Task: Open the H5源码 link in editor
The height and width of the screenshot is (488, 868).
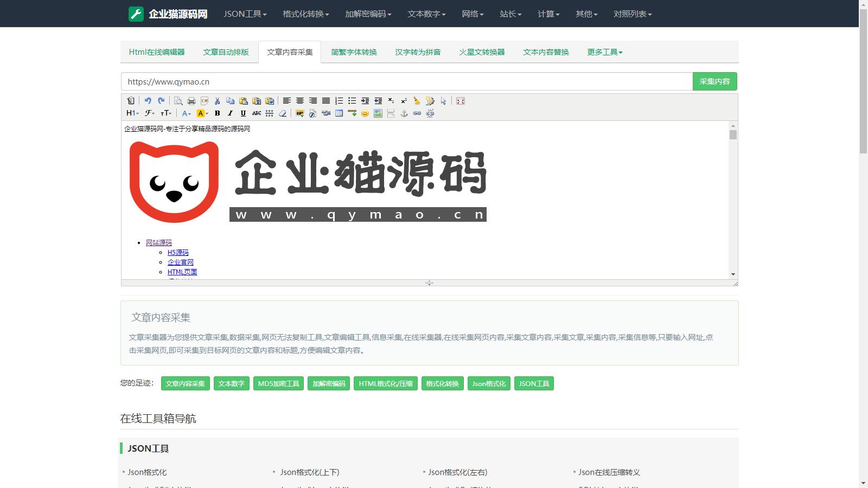Action: pyautogui.click(x=178, y=253)
